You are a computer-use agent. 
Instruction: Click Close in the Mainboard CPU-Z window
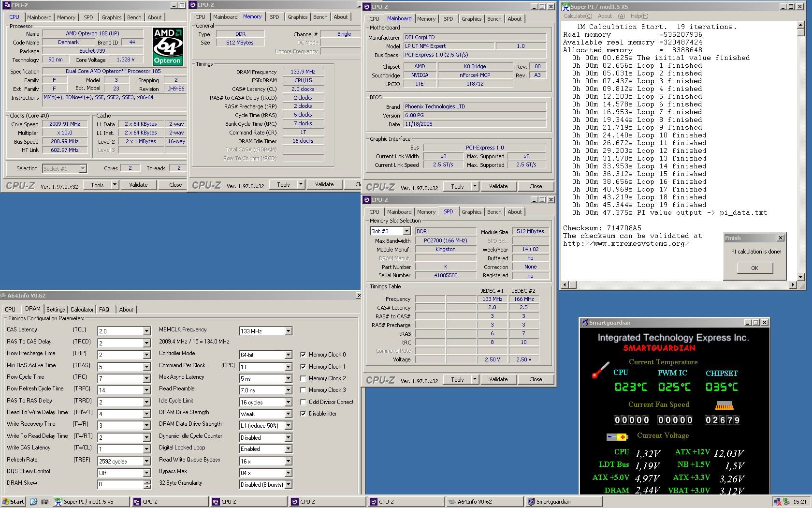click(x=536, y=186)
